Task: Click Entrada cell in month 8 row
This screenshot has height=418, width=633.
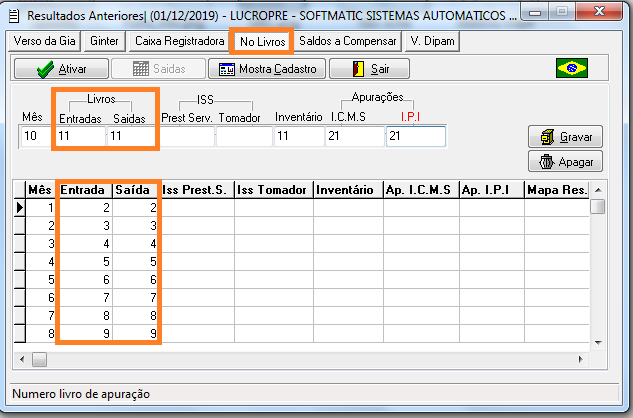Action: pos(84,334)
